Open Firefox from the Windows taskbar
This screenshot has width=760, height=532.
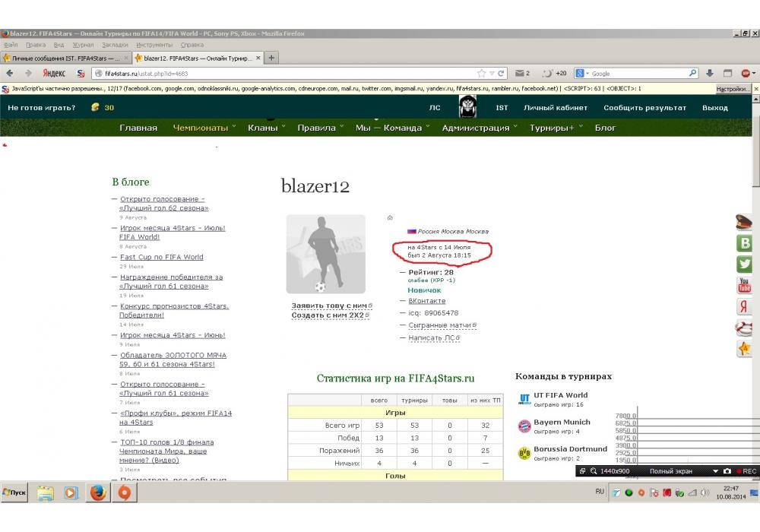(x=97, y=492)
